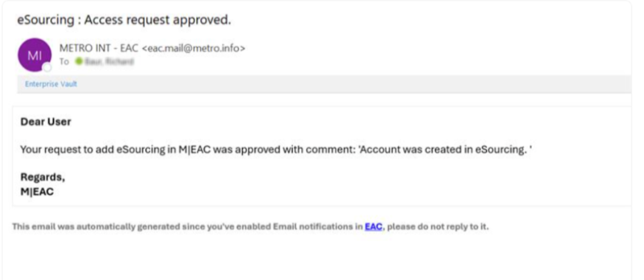This screenshot has height=280, width=644.
Task: Open the Enterprise Vault link
Action: [51, 84]
